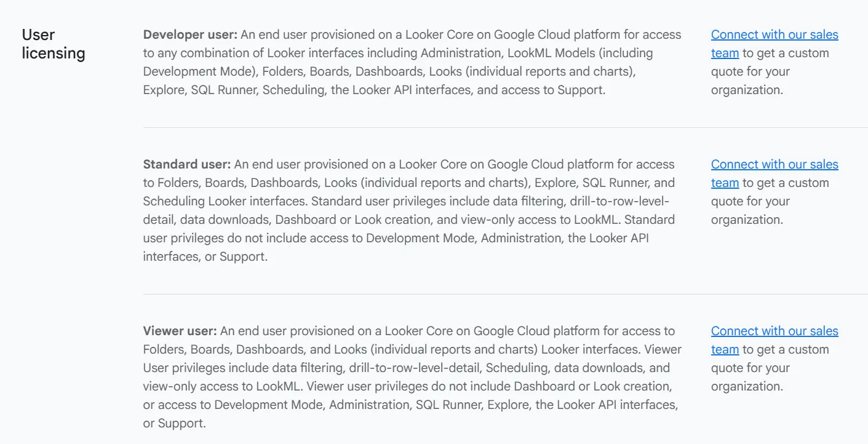Click the bold "Viewer user:" label

pos(180,331)
